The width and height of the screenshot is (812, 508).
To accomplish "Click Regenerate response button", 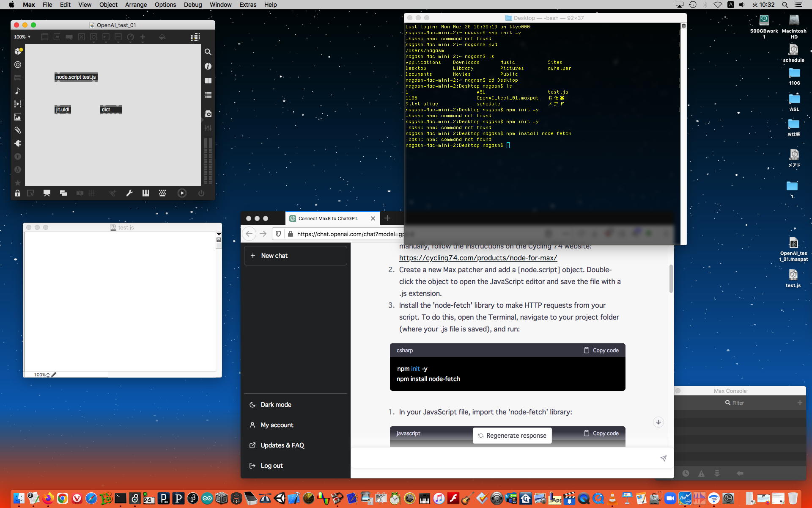I will click(x=512, y=436).
